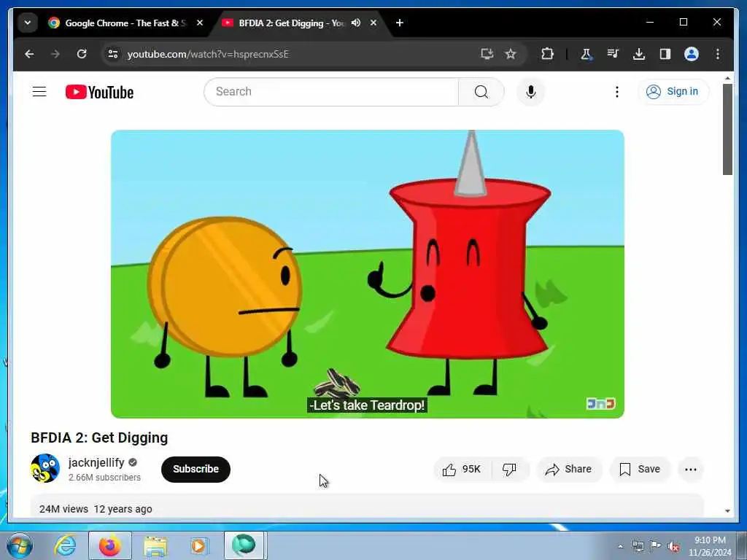View site information for youtube.com

coord(113,54)
